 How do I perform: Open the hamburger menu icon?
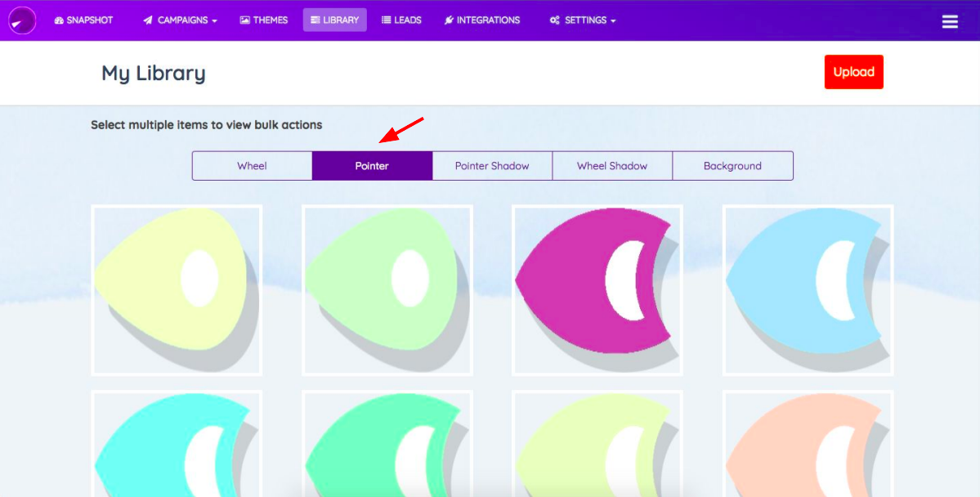coord(950,21)
